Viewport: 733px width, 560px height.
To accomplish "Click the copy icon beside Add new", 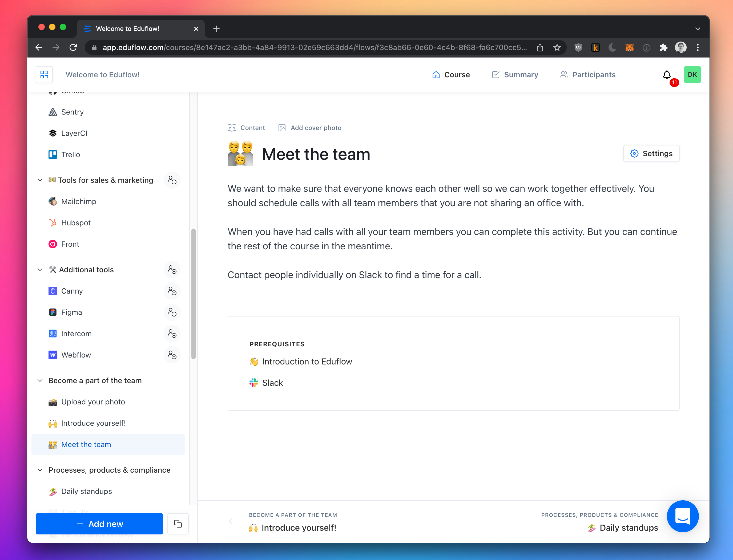I will tap(178, 524).
